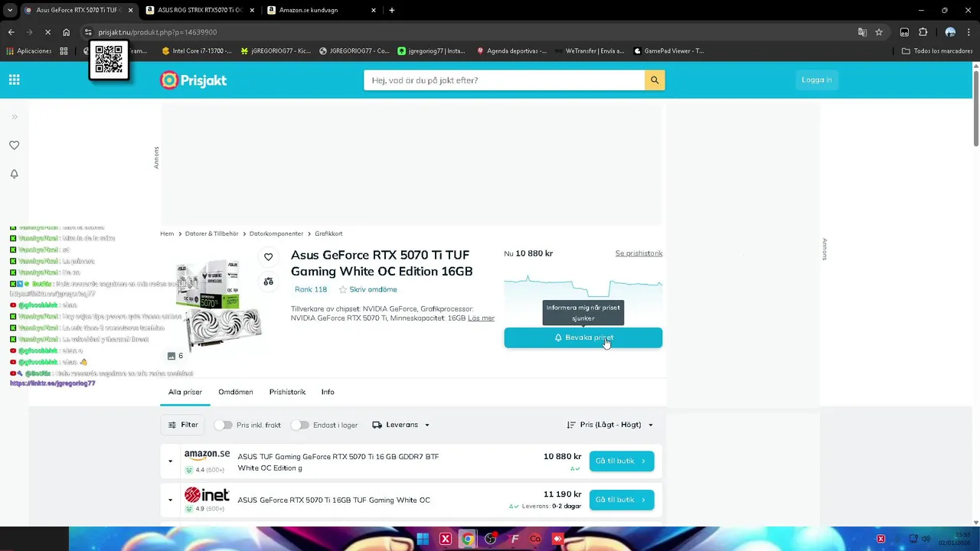Click the Rank 118 link
The height and width of the screenshot is (551, 980).
point(311,289)
